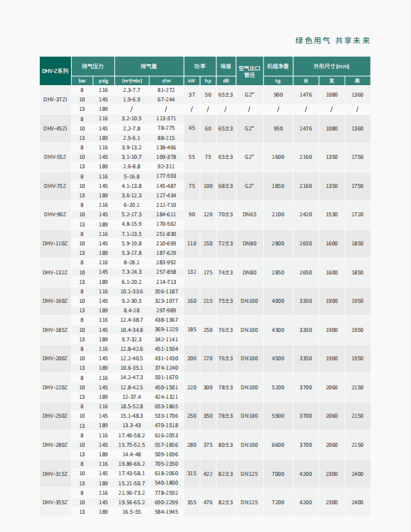The image size is (411, 532).
Task: Select the 6600 weight value
Action: [278, 445]
